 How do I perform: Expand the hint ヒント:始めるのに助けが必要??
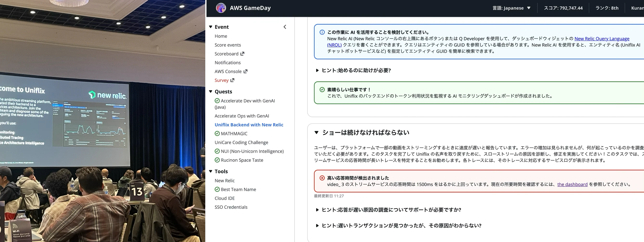click(354, 70)
